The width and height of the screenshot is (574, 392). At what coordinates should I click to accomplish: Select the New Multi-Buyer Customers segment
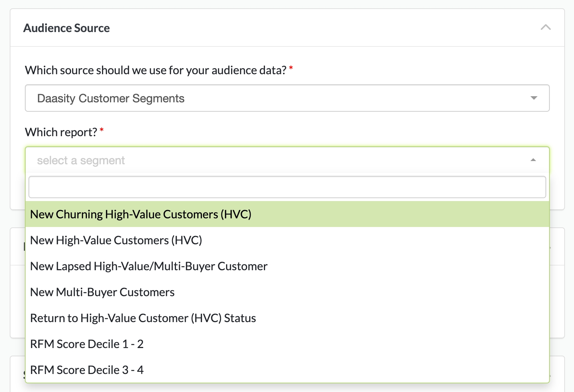point(102,292)
